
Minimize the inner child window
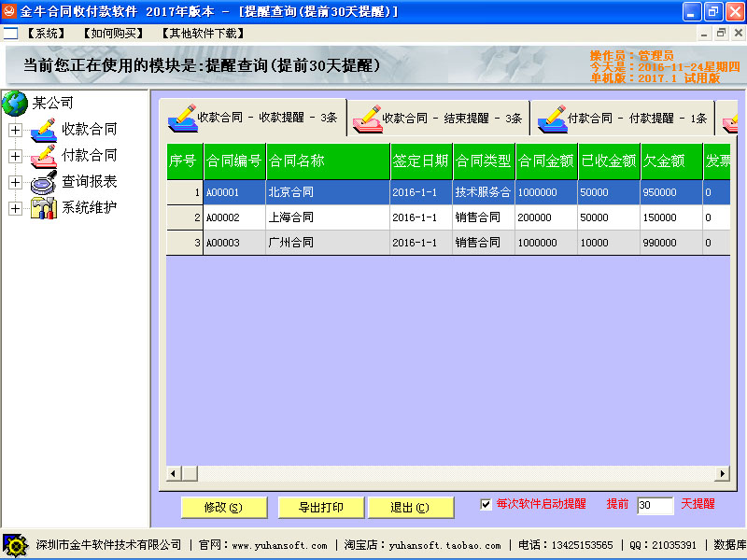pos(704,33)
